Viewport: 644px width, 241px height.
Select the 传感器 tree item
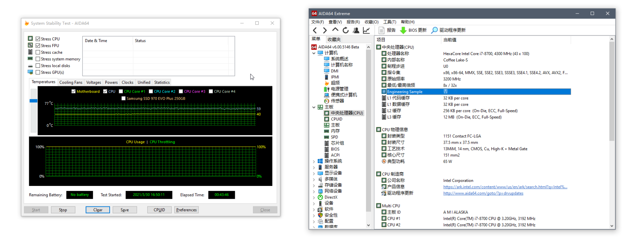pos(334,101)
